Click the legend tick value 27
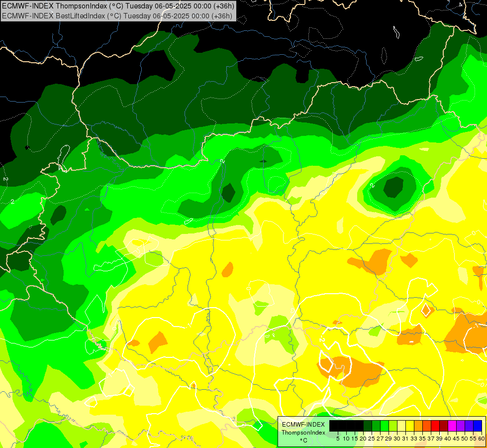 (x=380, y=439)
